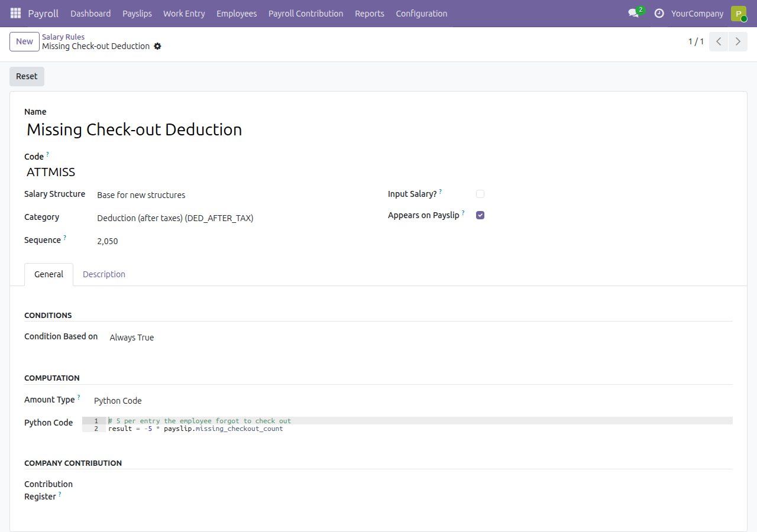Go to previous record arrow

point(719,41)
